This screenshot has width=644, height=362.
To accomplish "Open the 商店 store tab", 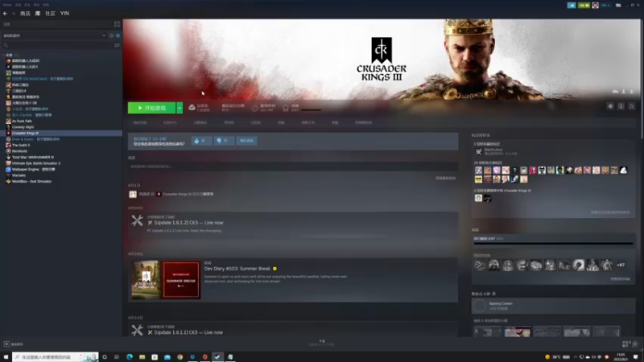I will [25, 14].
